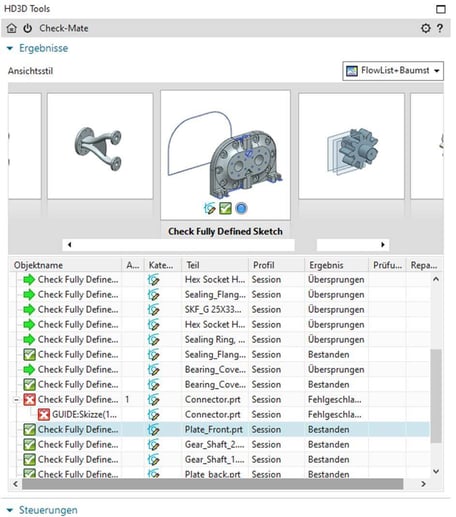Click the value 1 in the A... column
This screenshot has height=517, width=456.
click(x=127, y=400)
